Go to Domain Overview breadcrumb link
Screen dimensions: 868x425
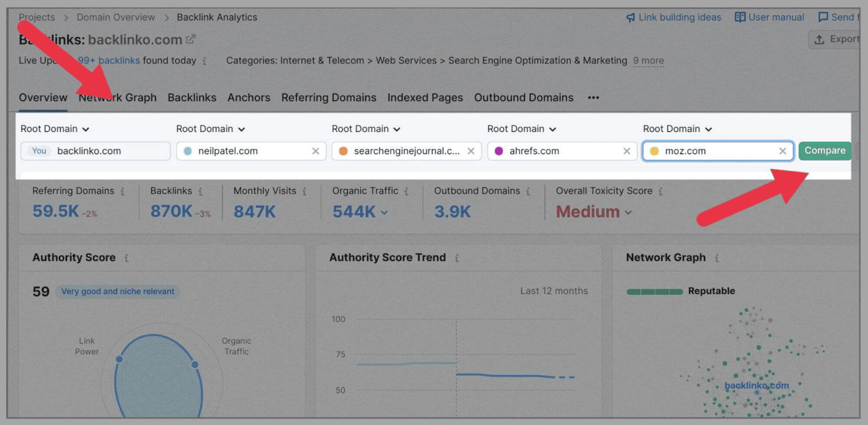click(x=116, y=17)
